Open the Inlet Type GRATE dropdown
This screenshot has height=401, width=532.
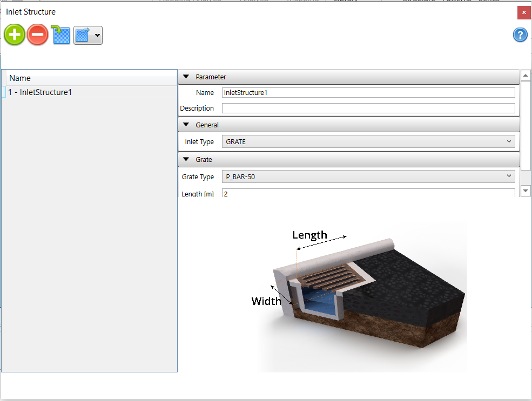pos(368,142)
